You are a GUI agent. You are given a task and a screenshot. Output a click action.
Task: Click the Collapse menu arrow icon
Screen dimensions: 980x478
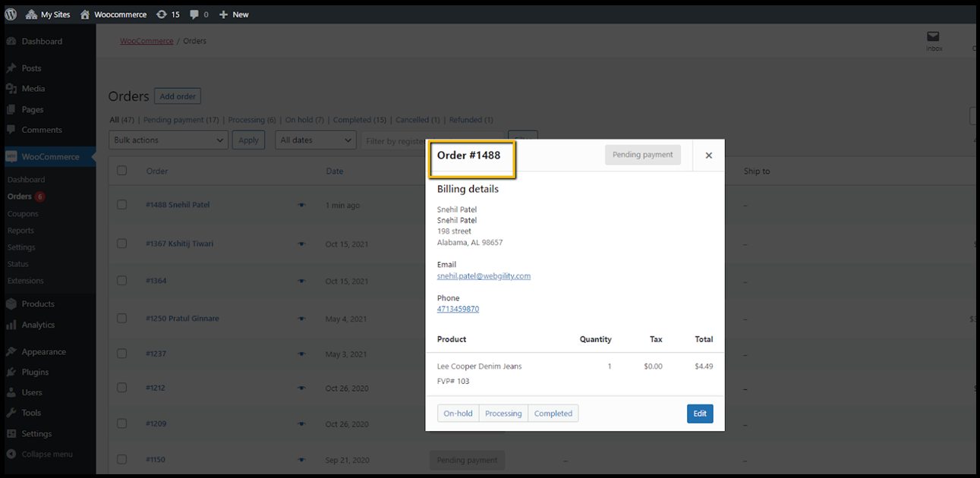[x=11, y=454]
